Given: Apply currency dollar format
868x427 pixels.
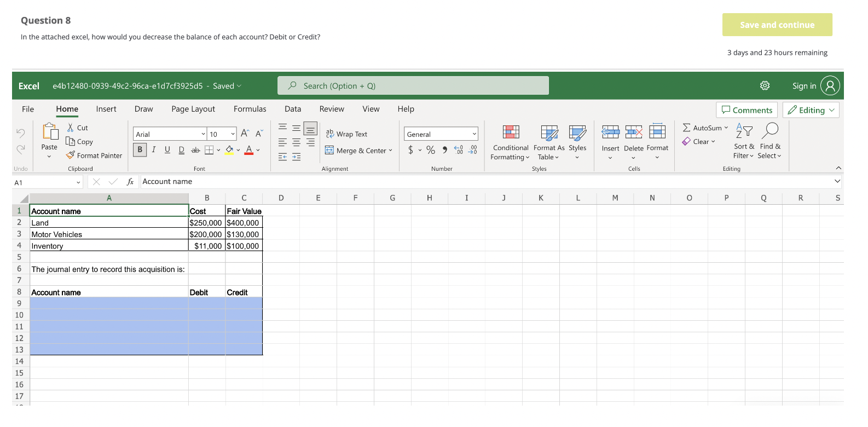Looking at the screenshot, I should pos(410,149).
